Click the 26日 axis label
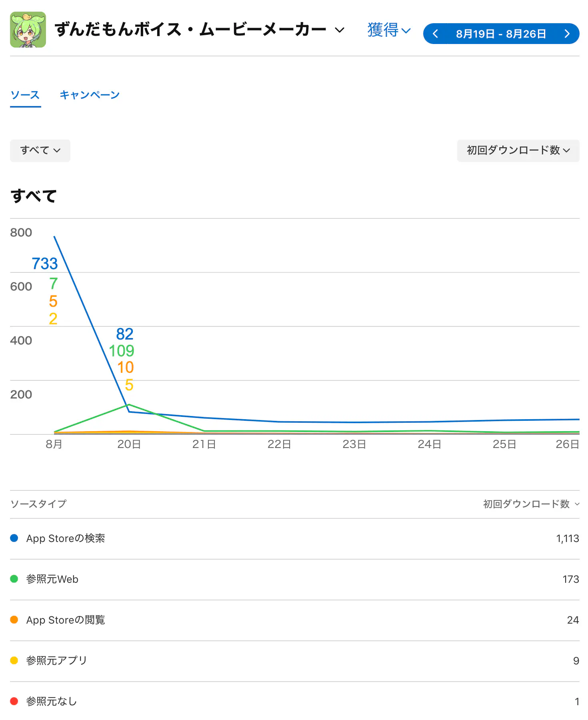Viewport: 588px width, 720px height. click(x=567, y=444)
